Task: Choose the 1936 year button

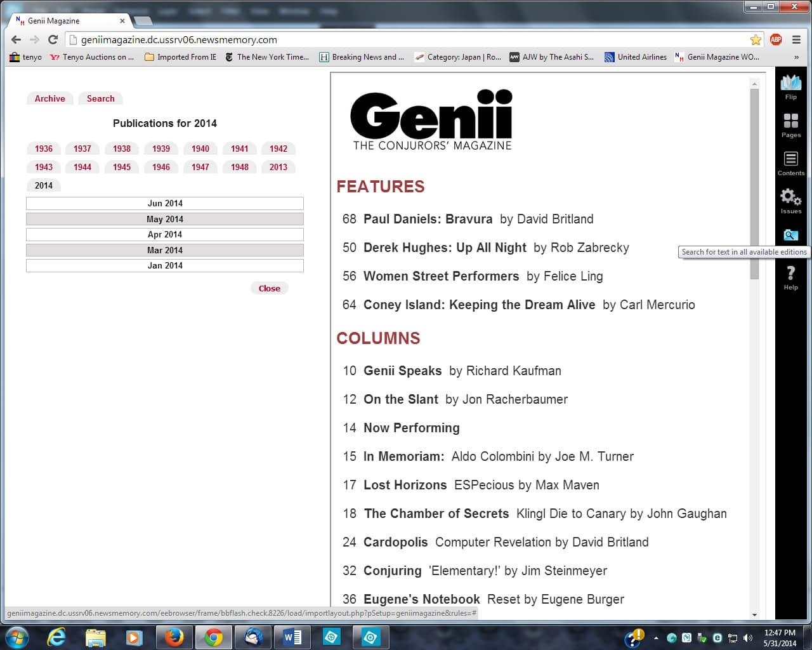Action: coord(44,149)
